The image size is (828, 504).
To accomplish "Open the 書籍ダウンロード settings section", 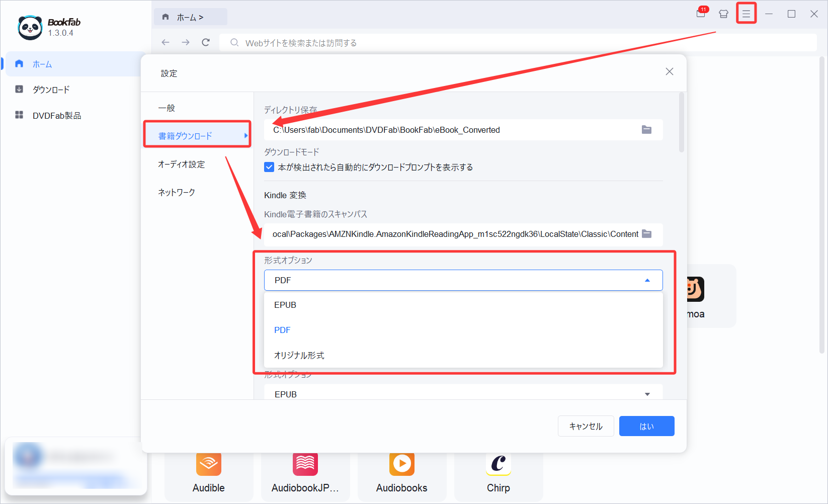I will (197, 136).
